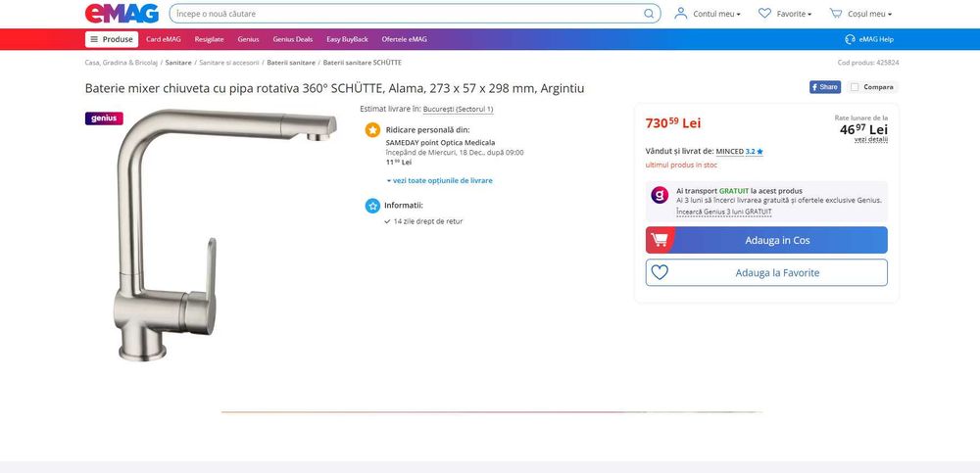980x473 pixels.
Task: Open Sanitare breadcrumb
Action: coord(178,63)
